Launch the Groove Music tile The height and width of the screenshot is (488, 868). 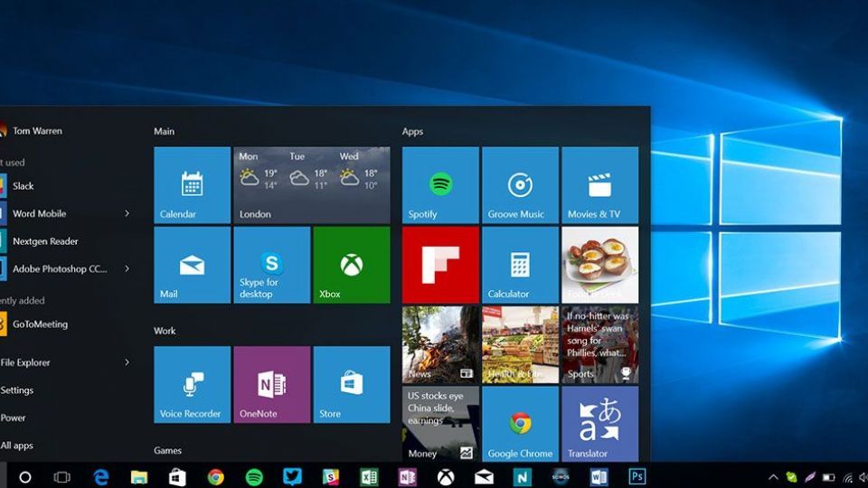click(x=520, y=185)
